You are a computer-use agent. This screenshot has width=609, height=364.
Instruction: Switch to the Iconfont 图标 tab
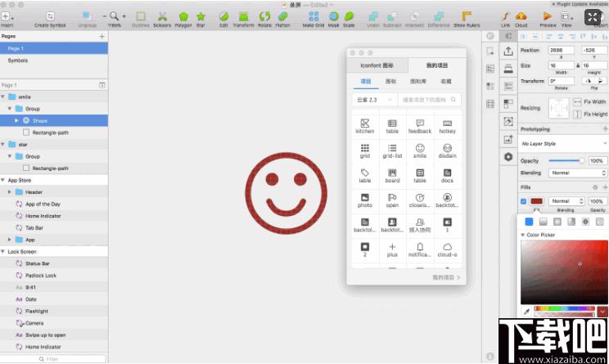377,65
